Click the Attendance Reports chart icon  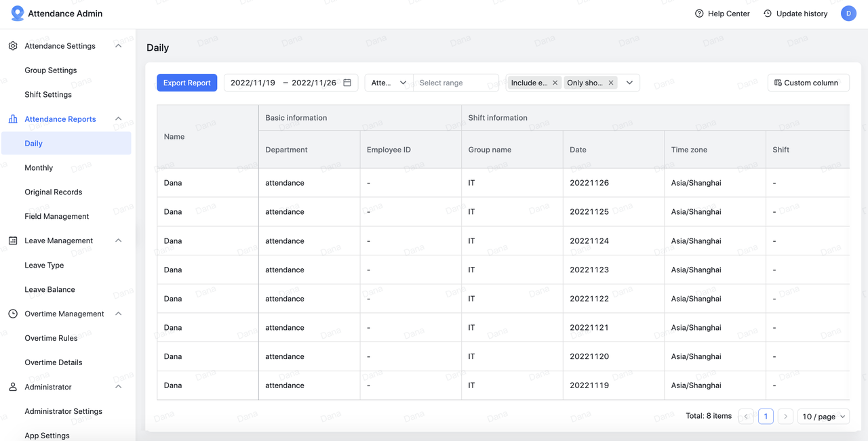13,119
